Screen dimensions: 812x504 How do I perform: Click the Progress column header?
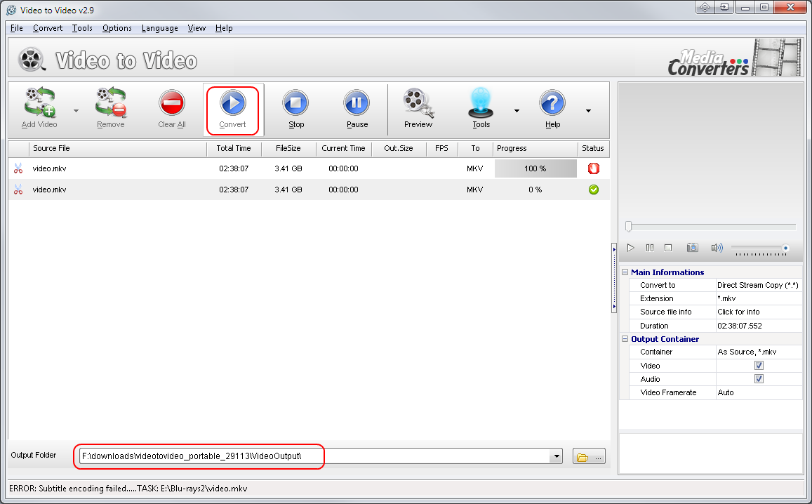click(x=535, y=148)
